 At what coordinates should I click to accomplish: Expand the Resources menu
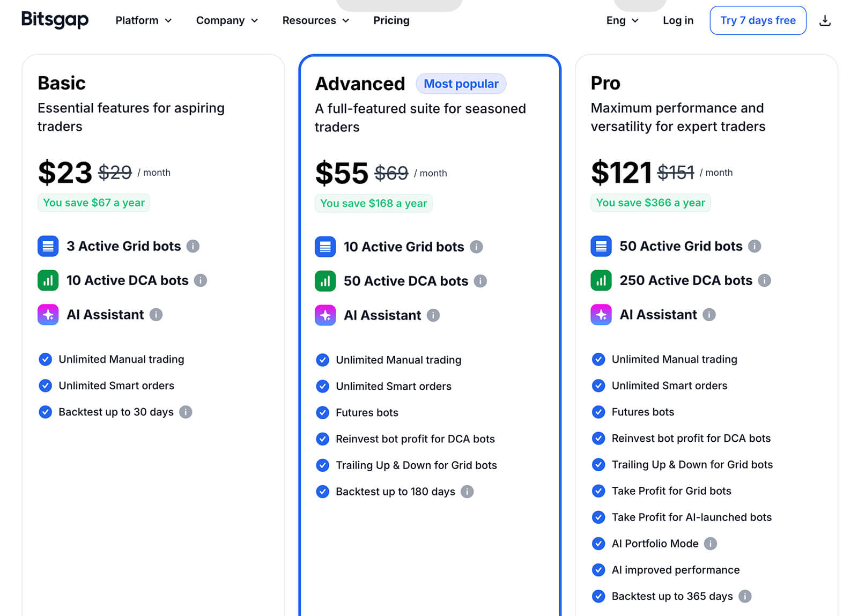click(315, 20)
